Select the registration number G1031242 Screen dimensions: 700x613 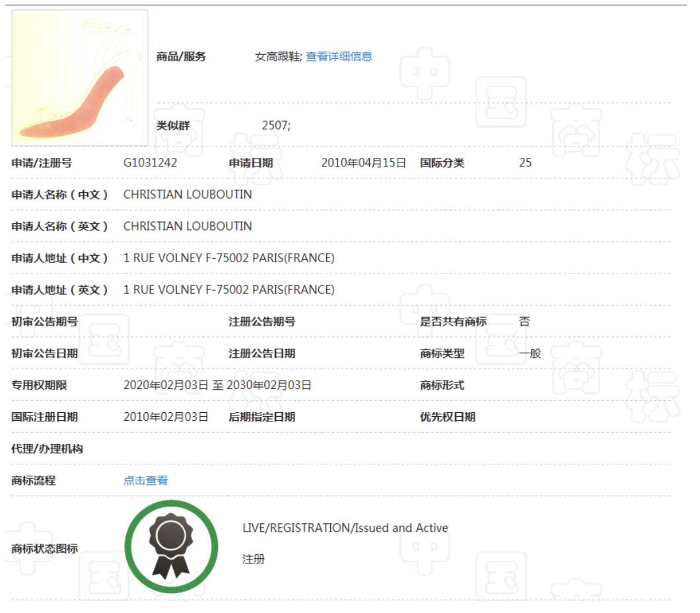(150, 162)
